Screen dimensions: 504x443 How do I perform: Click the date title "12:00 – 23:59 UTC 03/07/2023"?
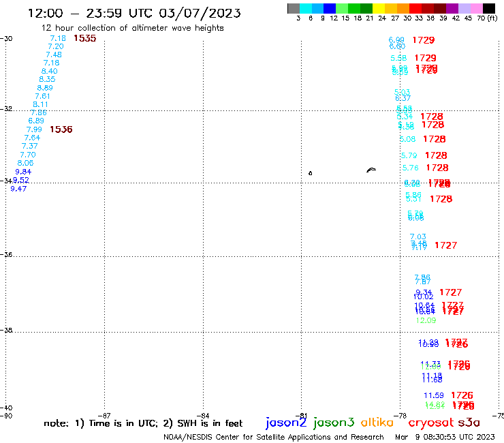pos(134,13)
